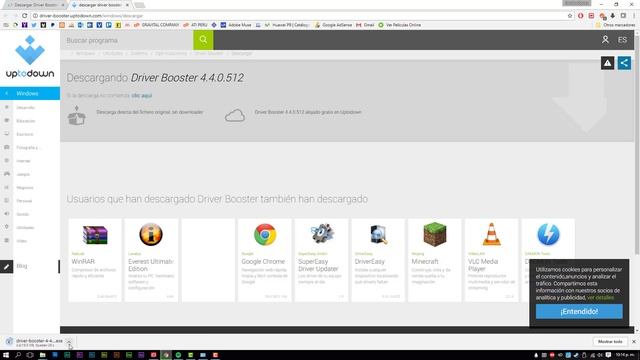The height and width of the screenshot is (360, 640).
Task: Open the Google Chrome app icon
Action: coord(264,234)
